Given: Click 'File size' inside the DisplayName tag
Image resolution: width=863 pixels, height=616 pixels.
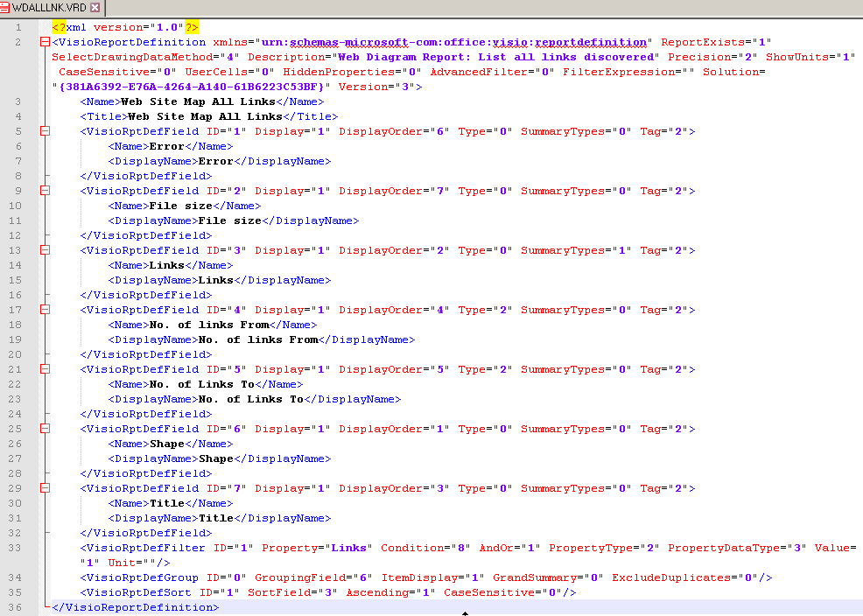Looking at the screenshot, I should point(229,220).
